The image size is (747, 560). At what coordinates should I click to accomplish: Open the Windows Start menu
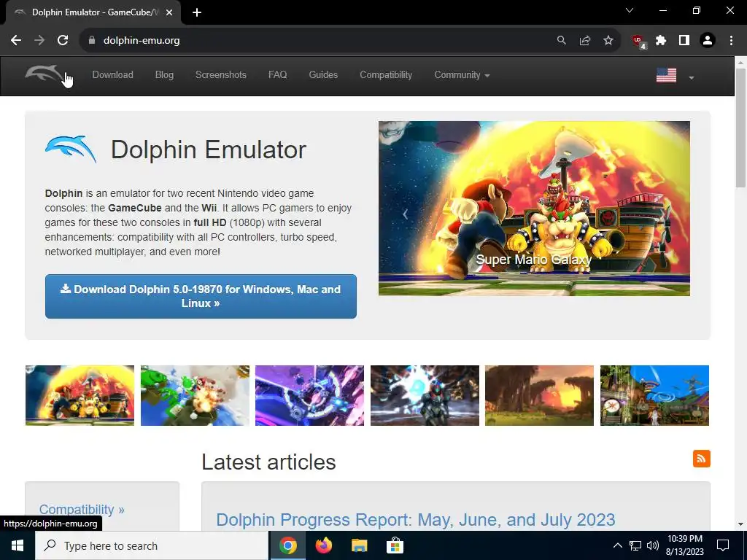[18, 545]
